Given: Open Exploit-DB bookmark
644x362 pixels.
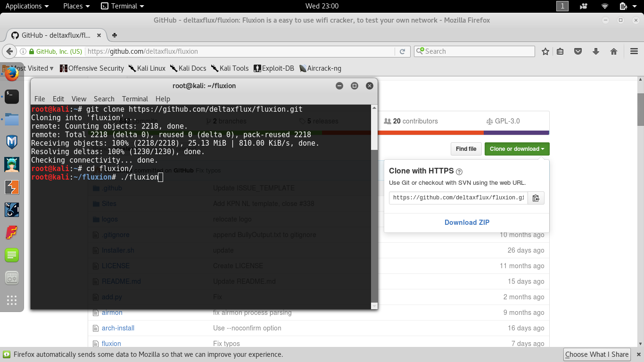Looking at the screenshot, I should coord(274,68).
